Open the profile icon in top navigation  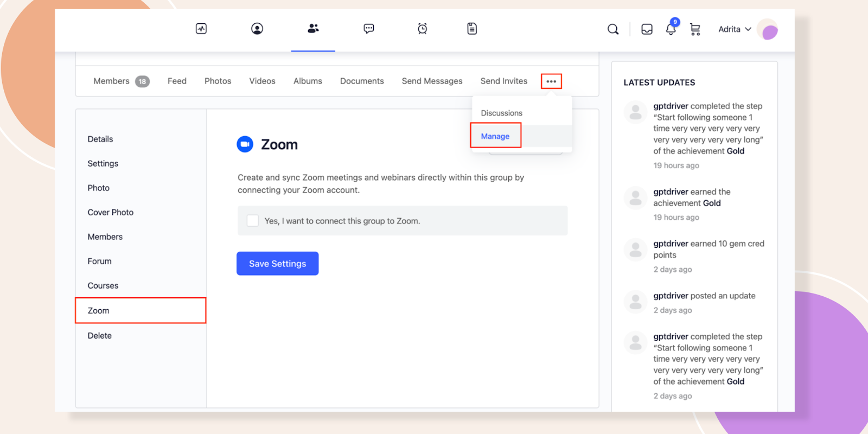pos(257,29)
